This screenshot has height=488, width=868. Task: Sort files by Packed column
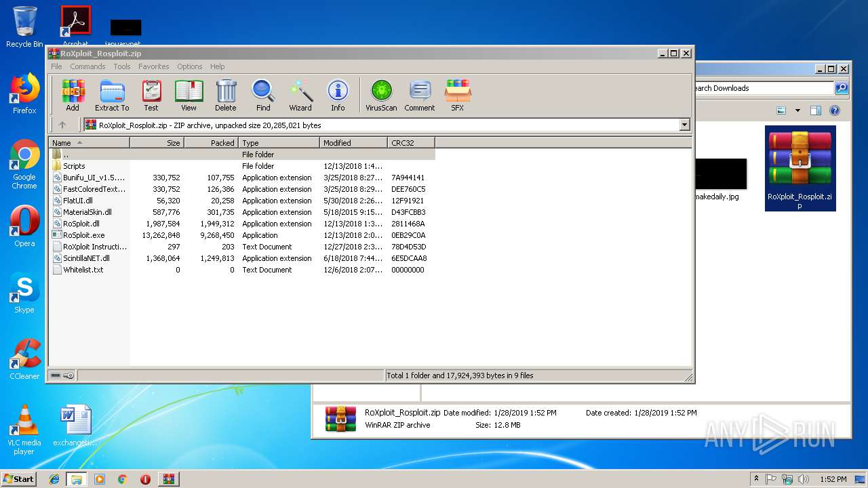click(x=211, y=143)
